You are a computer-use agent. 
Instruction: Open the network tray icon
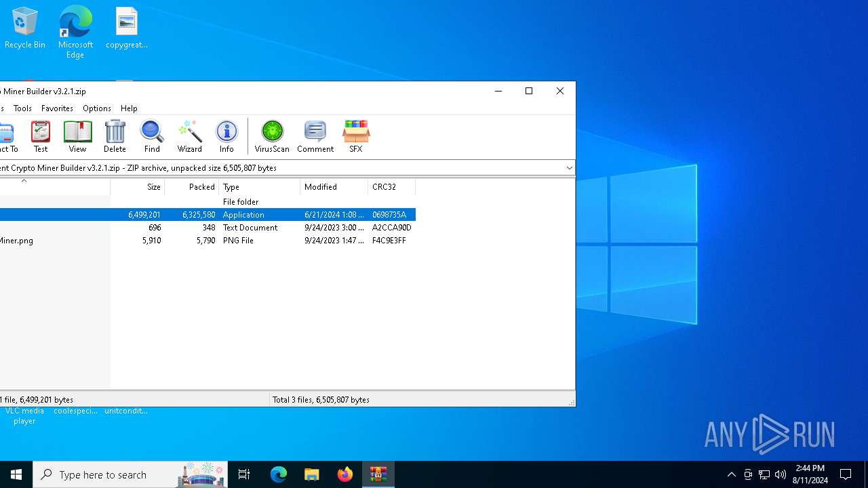click(x=764, y=474)
